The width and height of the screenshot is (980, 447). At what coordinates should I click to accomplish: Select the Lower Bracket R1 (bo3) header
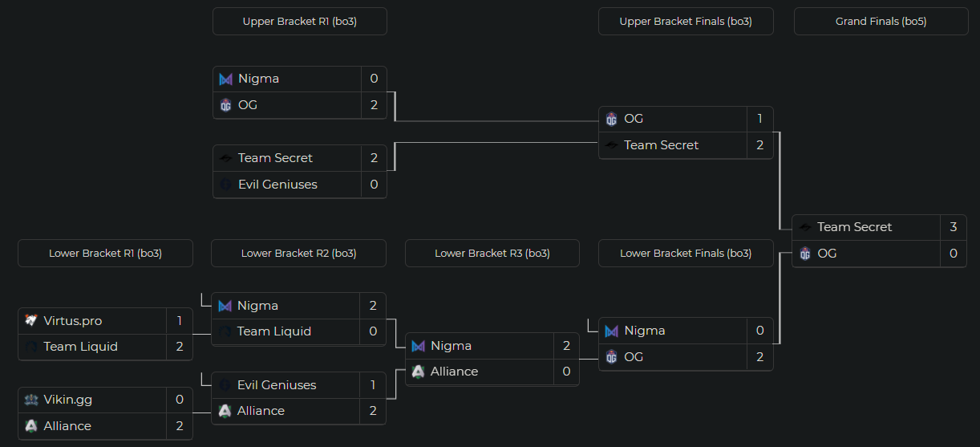pos(105,254)
